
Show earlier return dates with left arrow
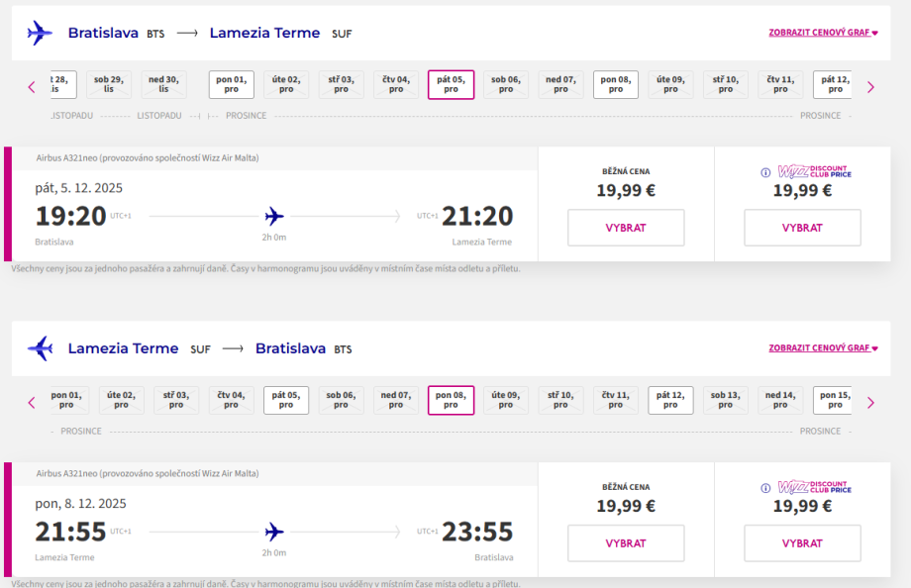click(32, 403)
